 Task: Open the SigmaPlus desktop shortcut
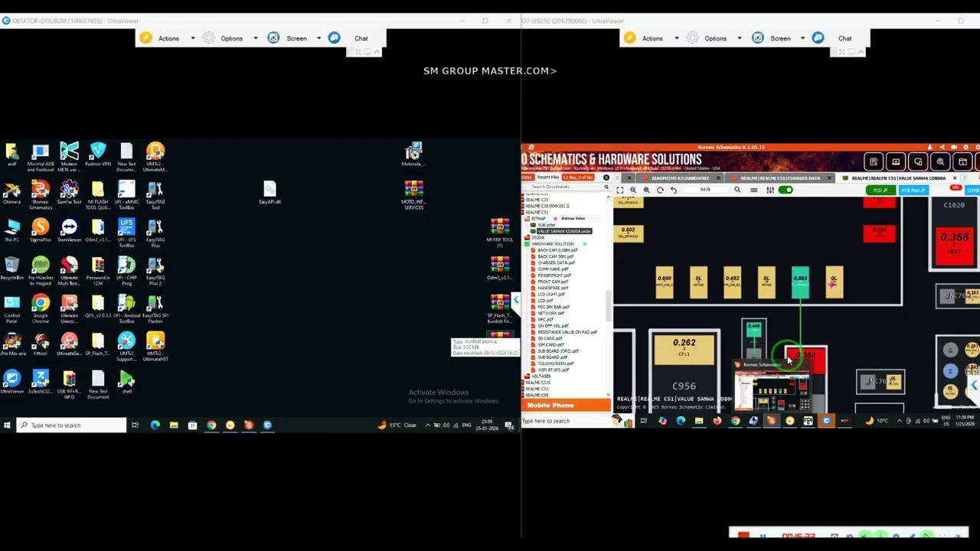40,230
